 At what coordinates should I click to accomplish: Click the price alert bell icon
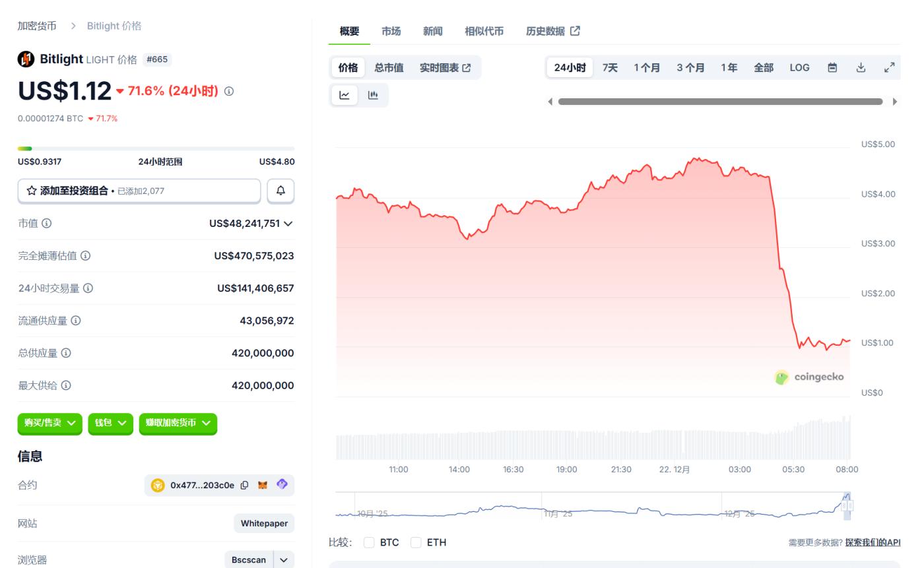coord(280,191)
